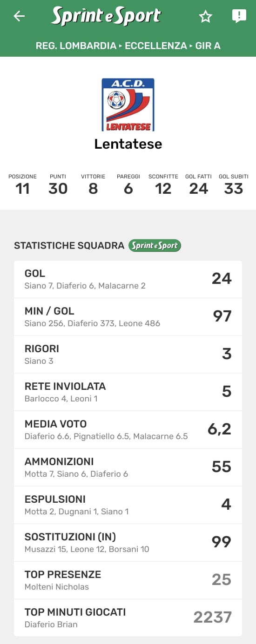This screenshot has width=256, height=644.
Task: Open the RETE INVIOLATA row
Action: pyautogui.click(x=128, y=392)
